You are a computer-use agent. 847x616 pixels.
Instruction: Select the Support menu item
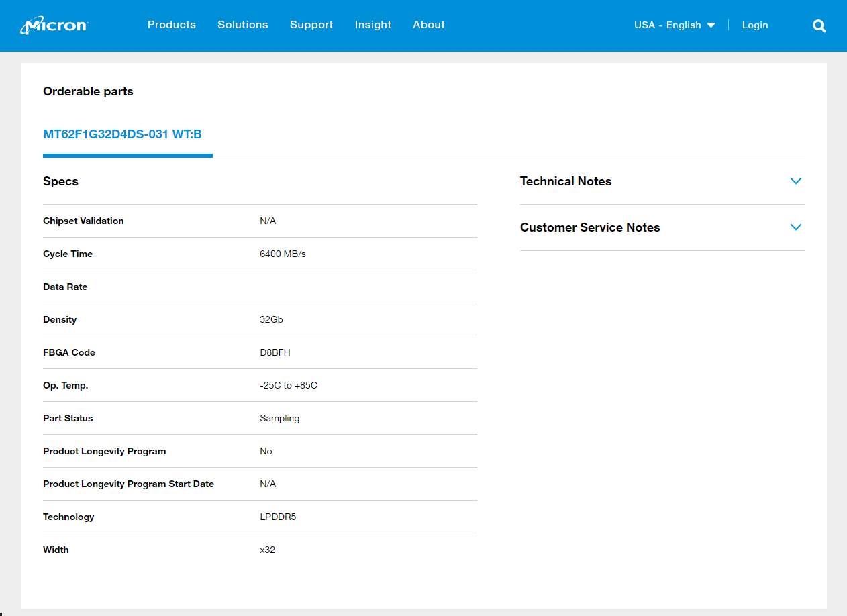(x=311, y=25)
